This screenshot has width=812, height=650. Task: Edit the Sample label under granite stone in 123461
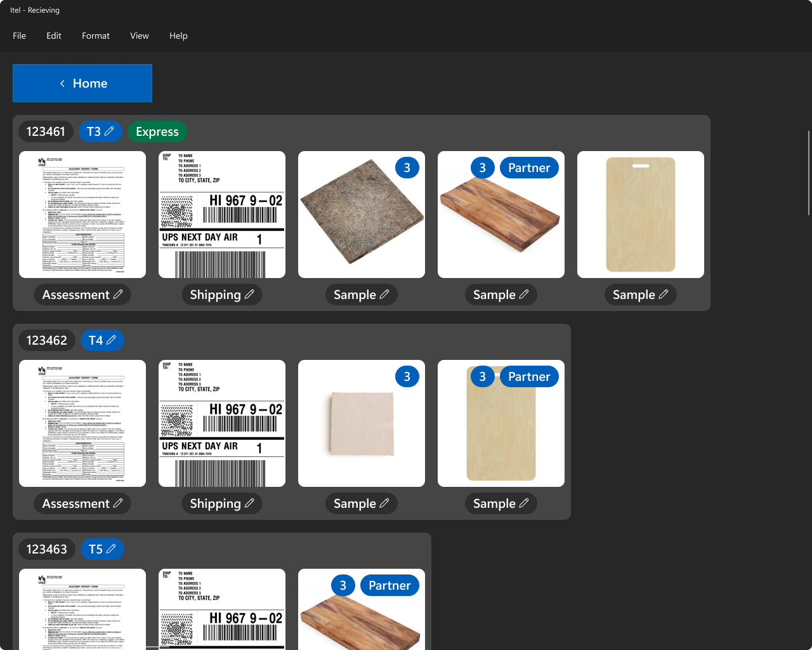[x=362, y=295]
